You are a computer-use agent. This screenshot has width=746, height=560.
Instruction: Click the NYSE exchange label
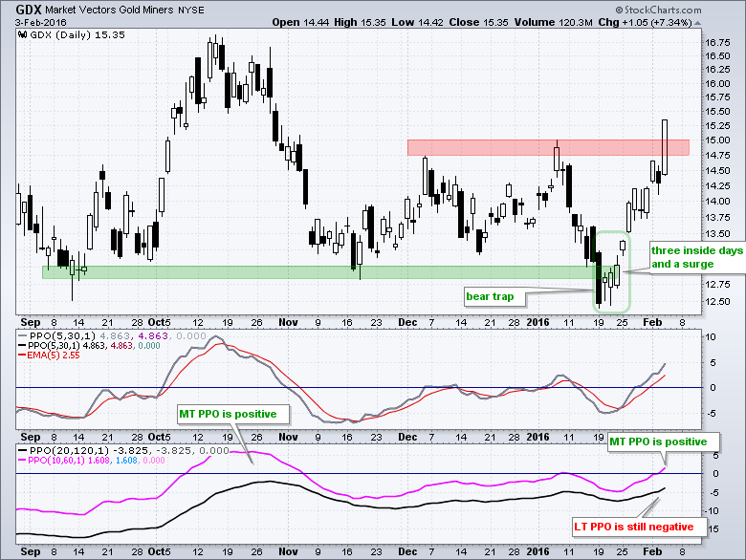click(x=190, y=10)
